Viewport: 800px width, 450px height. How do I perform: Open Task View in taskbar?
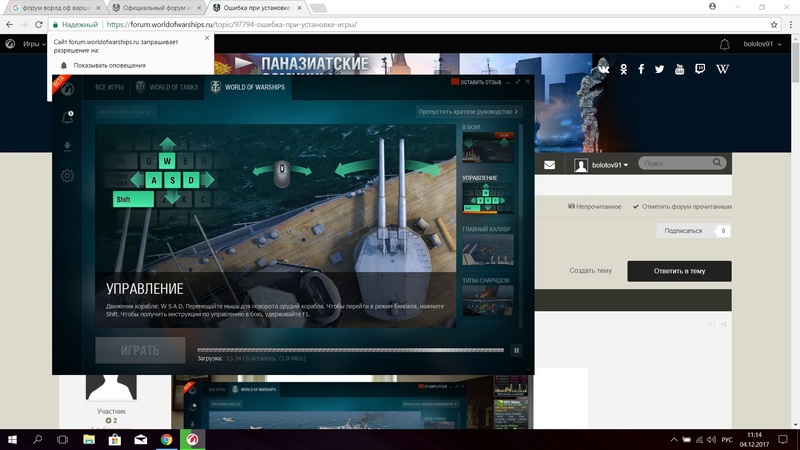click(62, 439)
